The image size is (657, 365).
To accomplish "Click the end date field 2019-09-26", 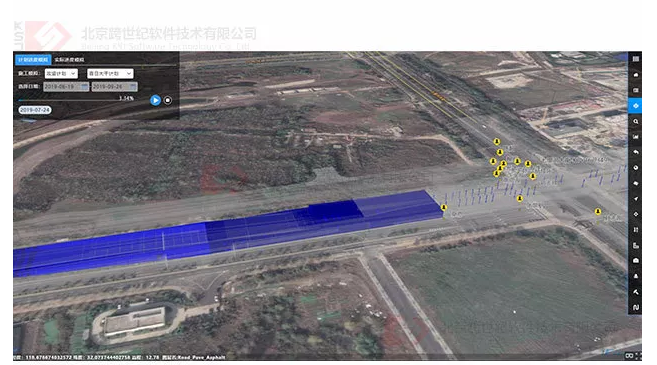I will click(x=114, y=86).
